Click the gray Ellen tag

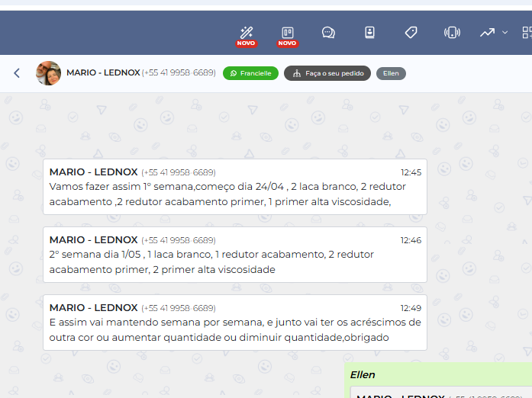(x=391, y=73)
